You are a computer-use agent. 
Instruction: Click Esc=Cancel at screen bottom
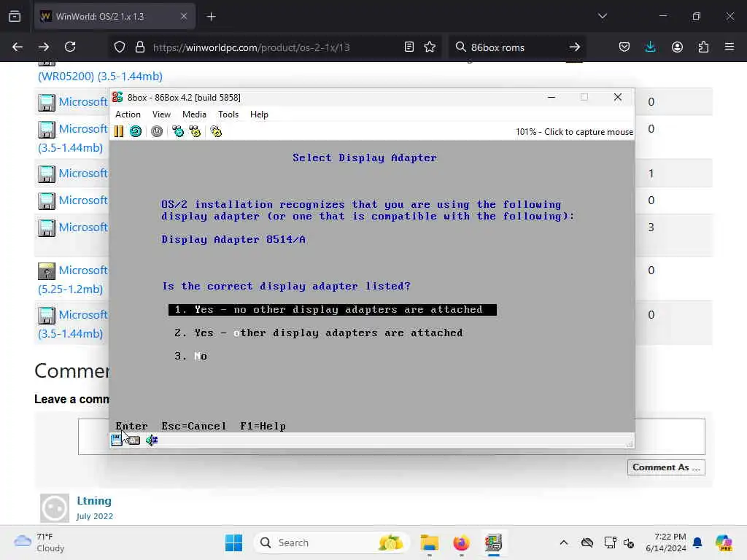(x=194, y=426)
